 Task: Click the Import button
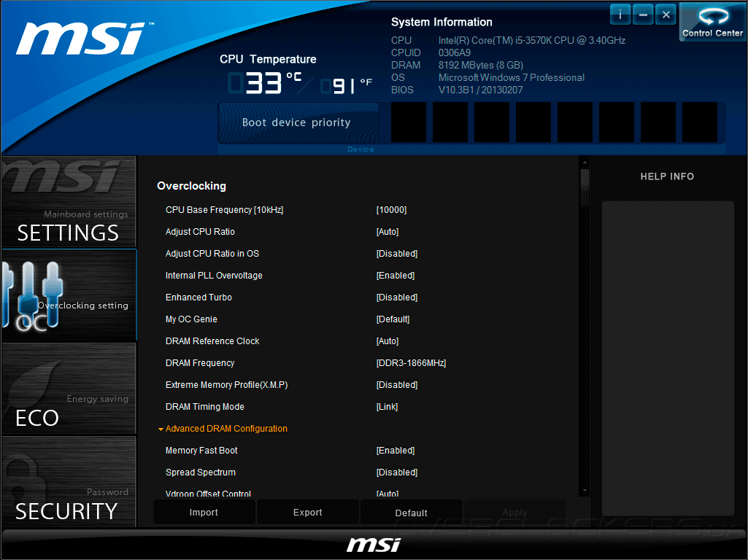[x=204, y=513]
